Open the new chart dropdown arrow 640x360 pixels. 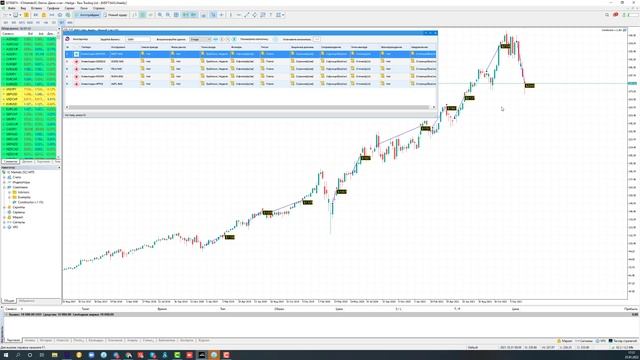tap(10, 15)
